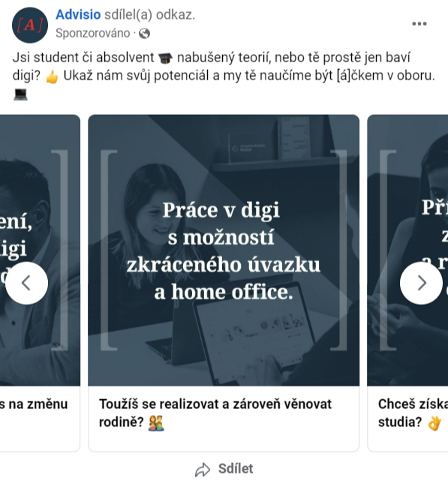Click the 'na změnu' card caption
Image resolution: width=448 pixels, height=484 pixels.
34,404
